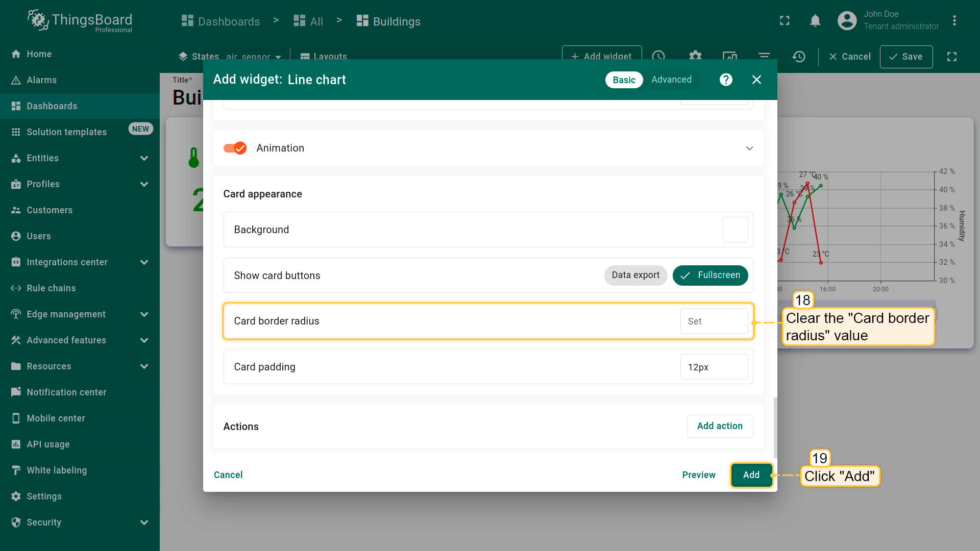This screenshot has height=551, width=980.
Task: Click the notifications bell icon
Action: point(815,21)
